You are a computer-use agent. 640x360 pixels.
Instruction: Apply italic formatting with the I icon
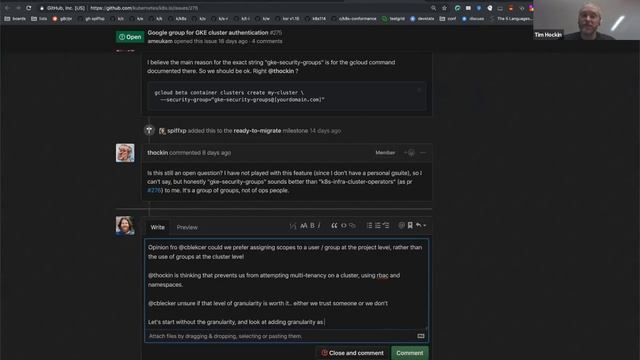(319, 225)
